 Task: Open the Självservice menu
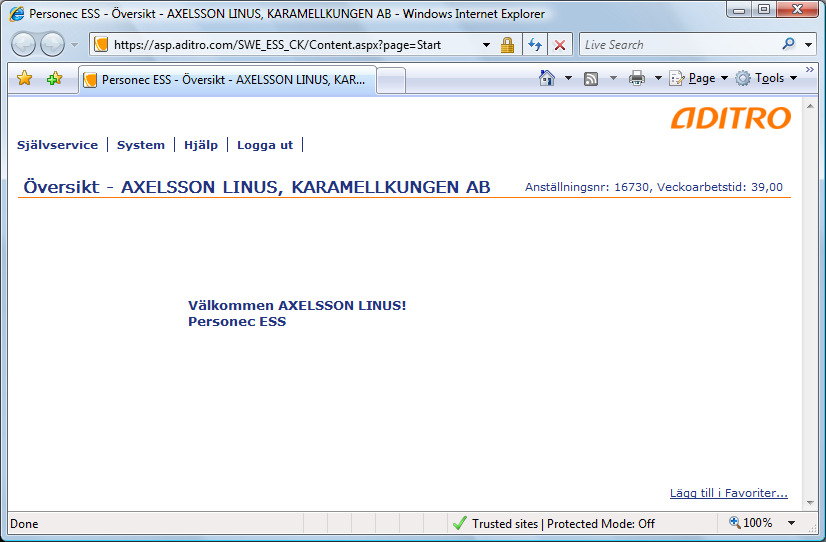click(57, 145)
